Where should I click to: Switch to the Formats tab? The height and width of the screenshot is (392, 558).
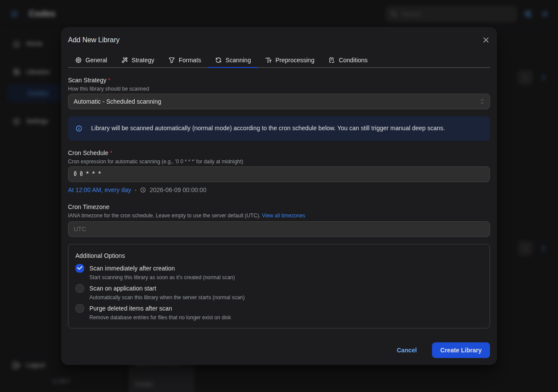click(x=185, y=60)
